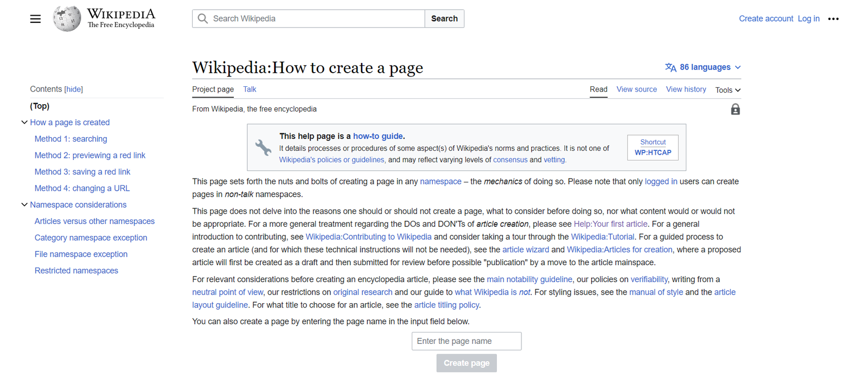Screen dimensions: 868x384
Task: Click the 'vetting' link
Action: pyautogui.click(x=554, y=160)
